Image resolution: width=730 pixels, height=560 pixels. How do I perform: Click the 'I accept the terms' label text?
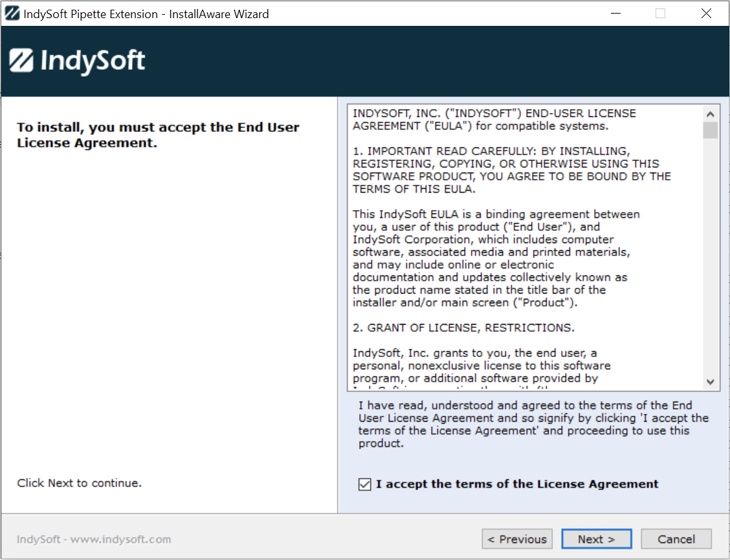click(x=516, y=484)
